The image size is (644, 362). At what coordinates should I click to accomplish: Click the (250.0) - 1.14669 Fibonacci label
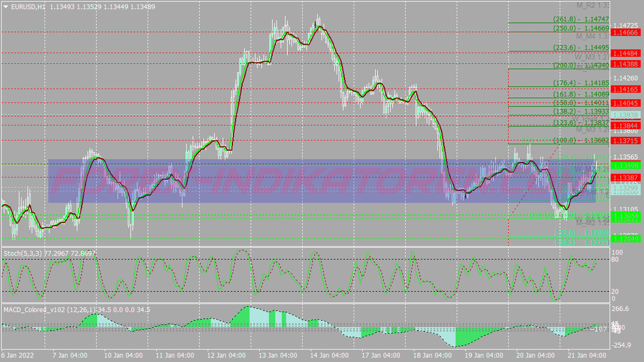pos(581,28)
